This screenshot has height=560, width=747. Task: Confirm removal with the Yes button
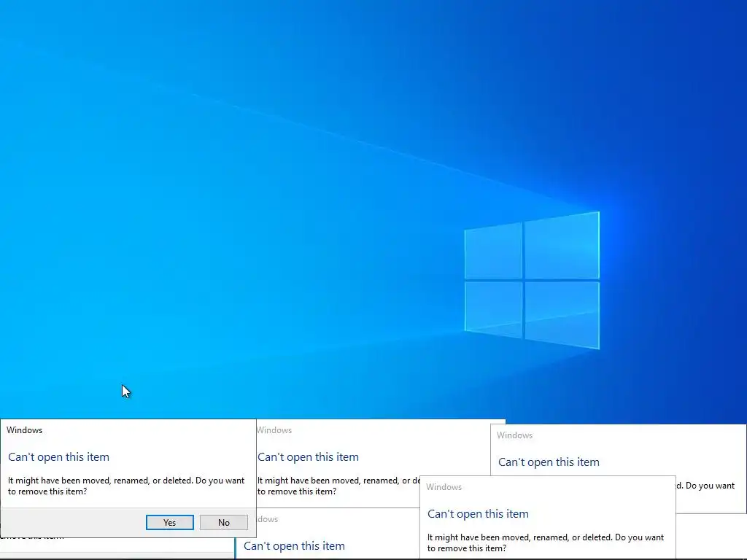[169, 522]
